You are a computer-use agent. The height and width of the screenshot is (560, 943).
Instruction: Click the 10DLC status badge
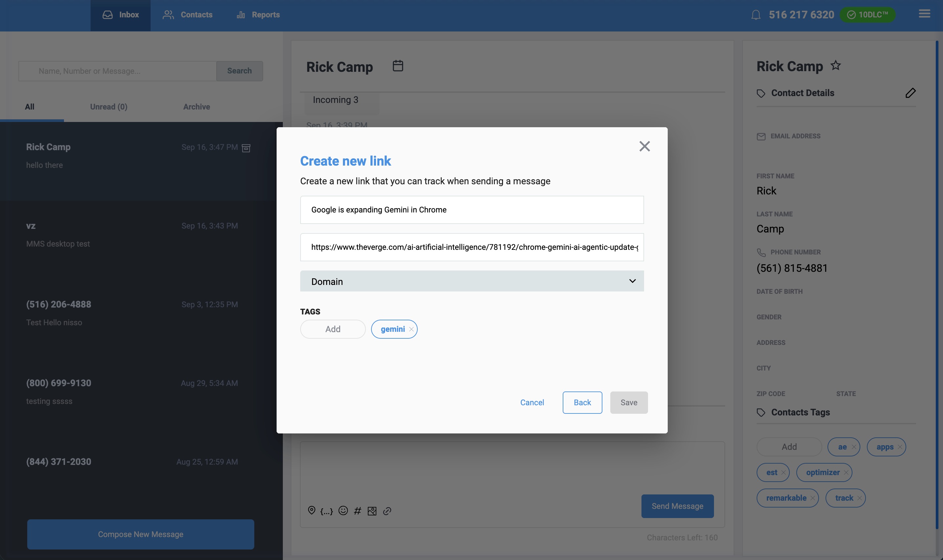[x=868, y=15]
